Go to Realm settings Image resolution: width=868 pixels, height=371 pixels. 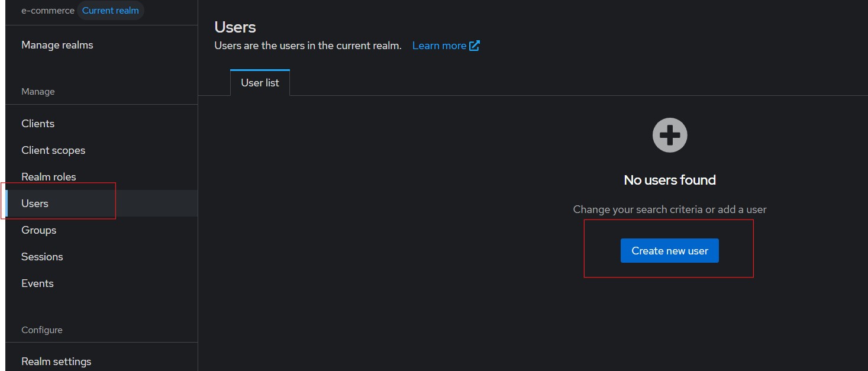tap(56, 362)
